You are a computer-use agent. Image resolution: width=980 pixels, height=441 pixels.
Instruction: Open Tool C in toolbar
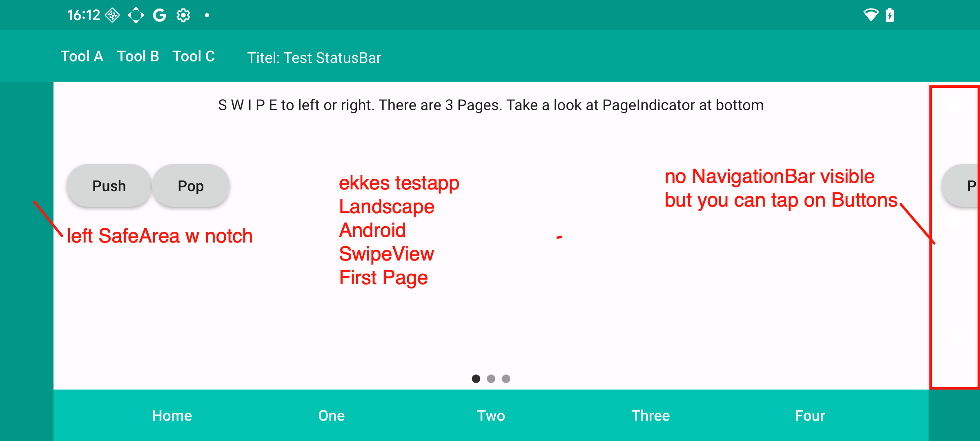click(194, 56)
